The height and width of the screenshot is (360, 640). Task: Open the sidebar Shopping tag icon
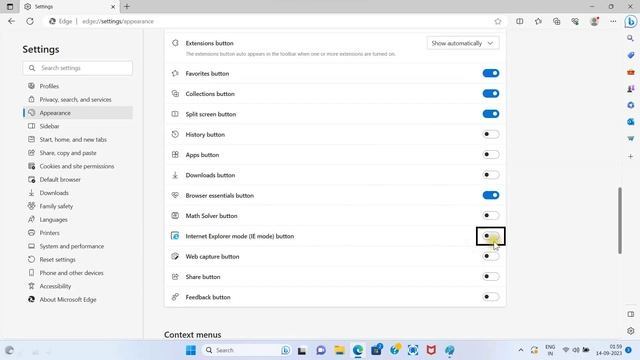click(631, 55)
